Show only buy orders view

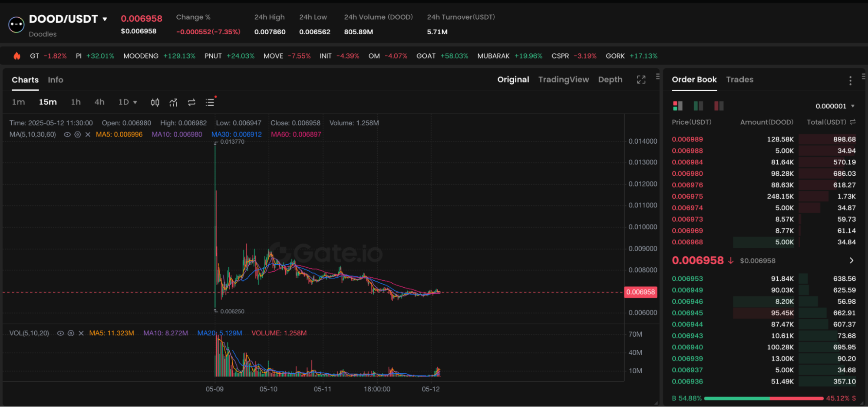698,106
